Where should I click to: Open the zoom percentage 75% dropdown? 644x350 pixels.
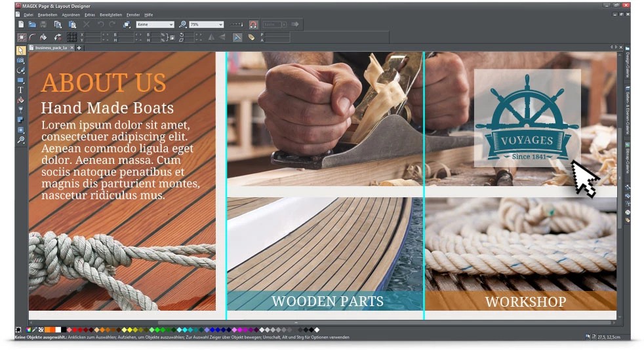click(206, 25)
